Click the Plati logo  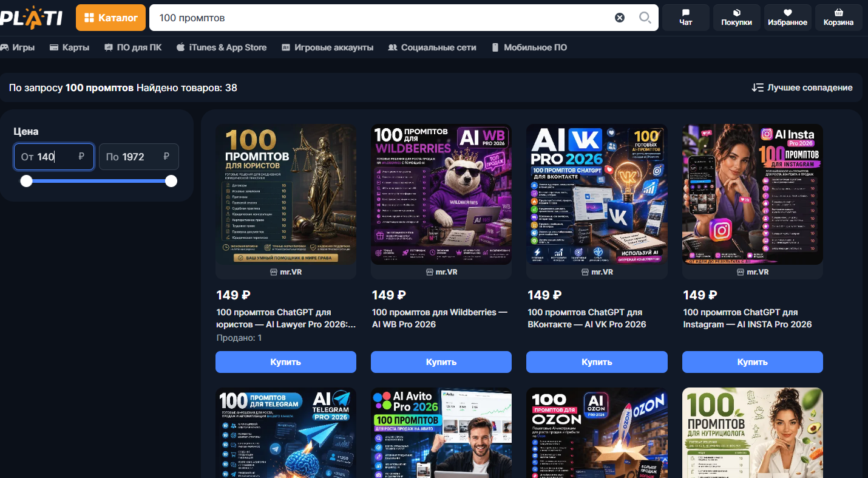(x=31, y=18)
